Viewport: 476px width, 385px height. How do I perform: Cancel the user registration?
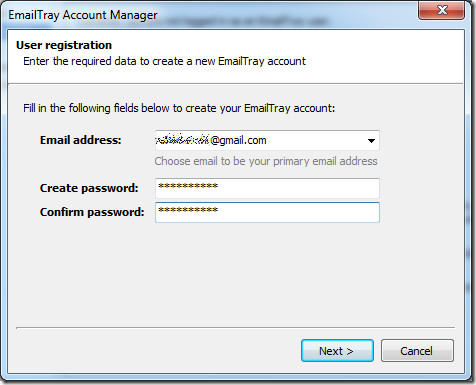pyautogui.click(x=417, y=350)
